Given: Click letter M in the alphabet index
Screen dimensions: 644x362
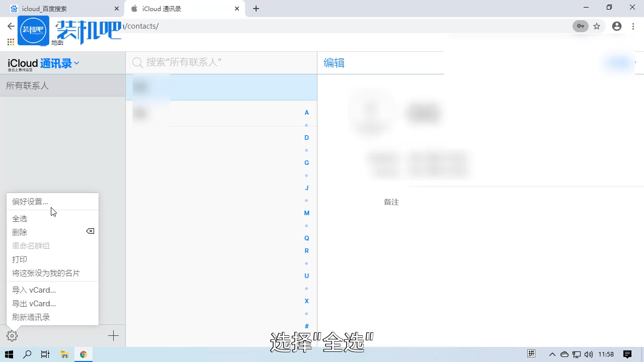Looking at the screenshot, I should pyautogui.click(x=306, y=213).
